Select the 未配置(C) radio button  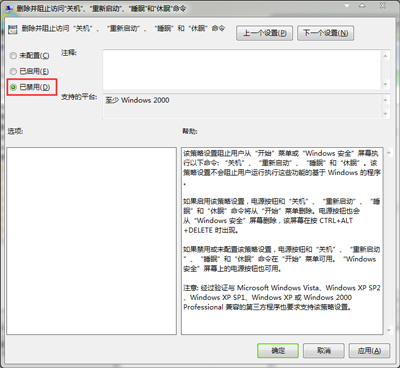(x=30, y=56)
